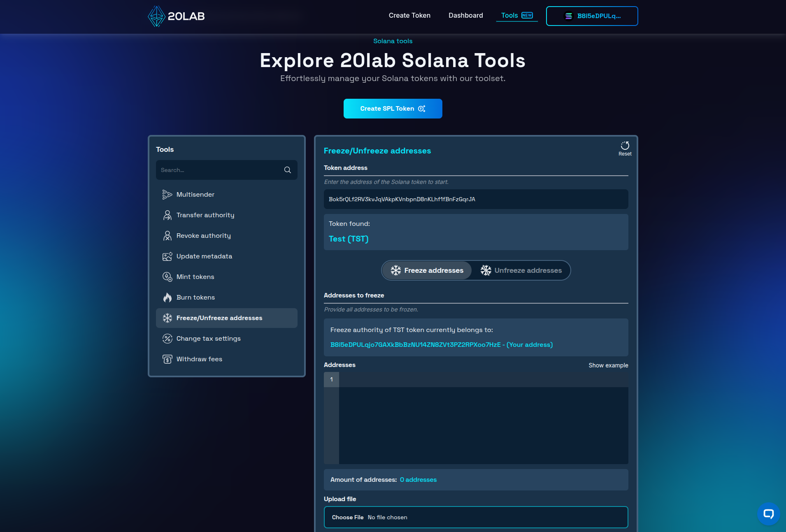The image size is (786, 532).
Task: Click the '0 addresses' count text
Action: 418,480
